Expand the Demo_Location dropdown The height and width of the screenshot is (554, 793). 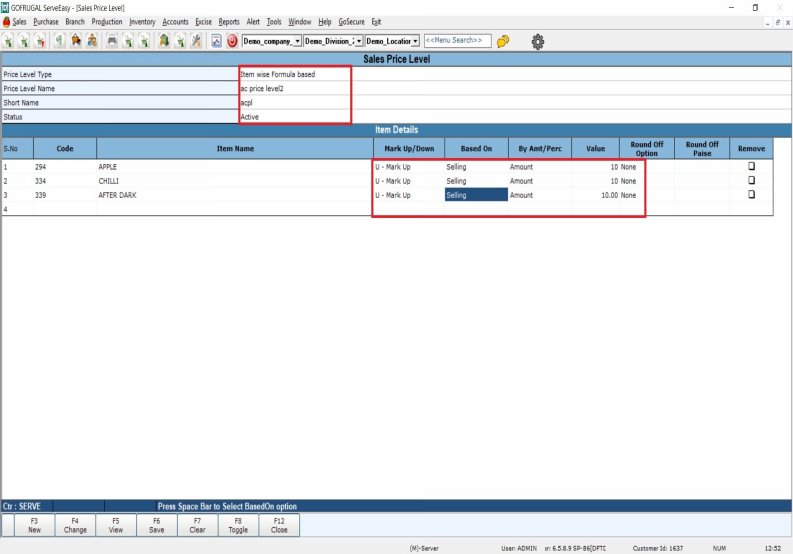pos(415,41)
